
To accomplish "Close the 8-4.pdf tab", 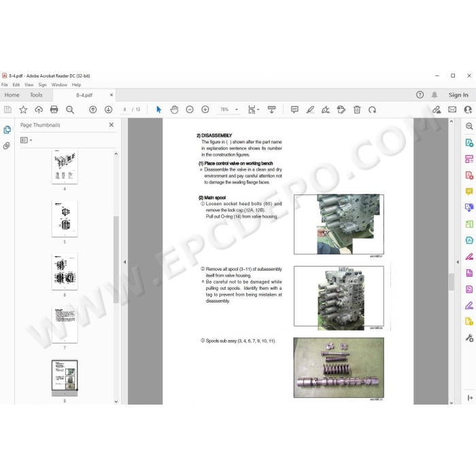I will click(x=112, y=95).
